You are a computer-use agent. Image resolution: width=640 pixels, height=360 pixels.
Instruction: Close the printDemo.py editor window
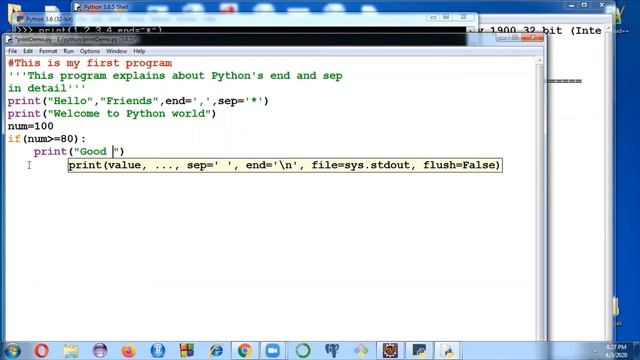coord(533,38)
